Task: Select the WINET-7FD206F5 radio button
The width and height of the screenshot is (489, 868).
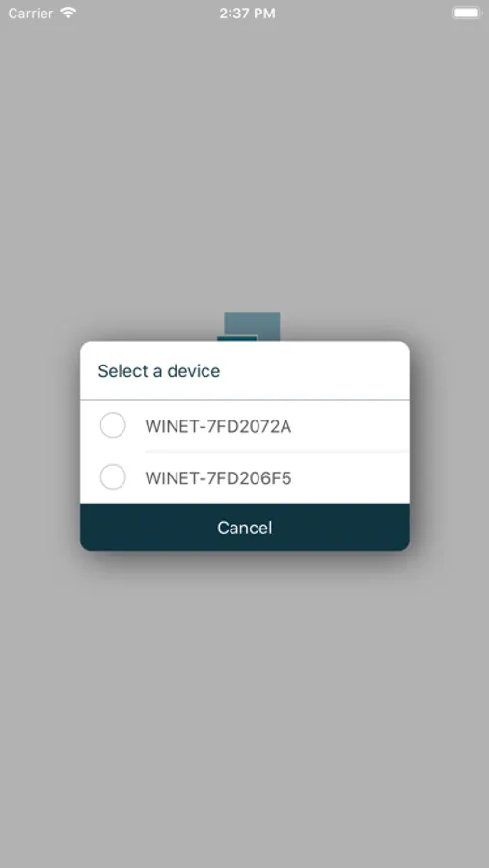Action: (113, 477)
